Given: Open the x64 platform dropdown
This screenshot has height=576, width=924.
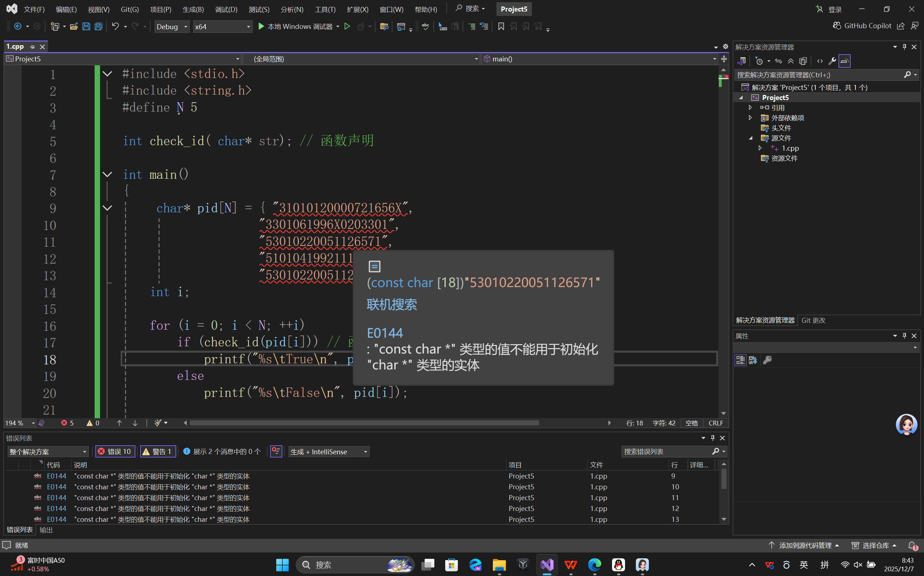Looking at the screenshot, I should coord(222,26).
